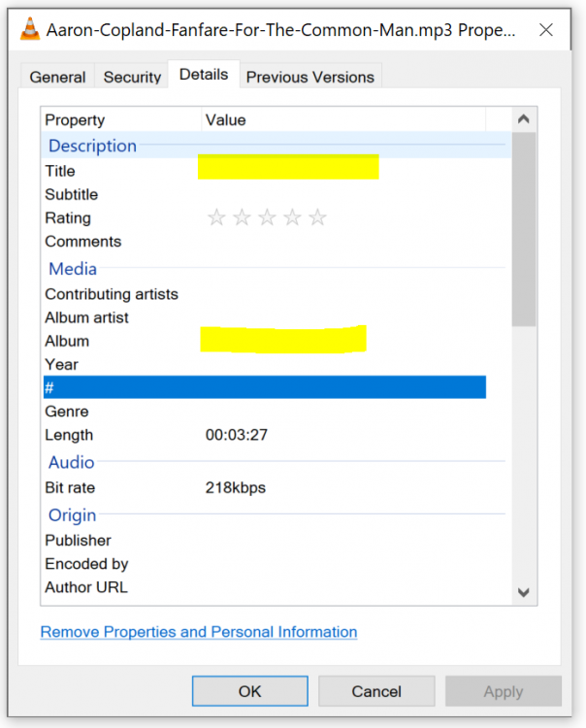586x728 pixels.
Task: Click the scroll down arrow
Action: (524, 592)
